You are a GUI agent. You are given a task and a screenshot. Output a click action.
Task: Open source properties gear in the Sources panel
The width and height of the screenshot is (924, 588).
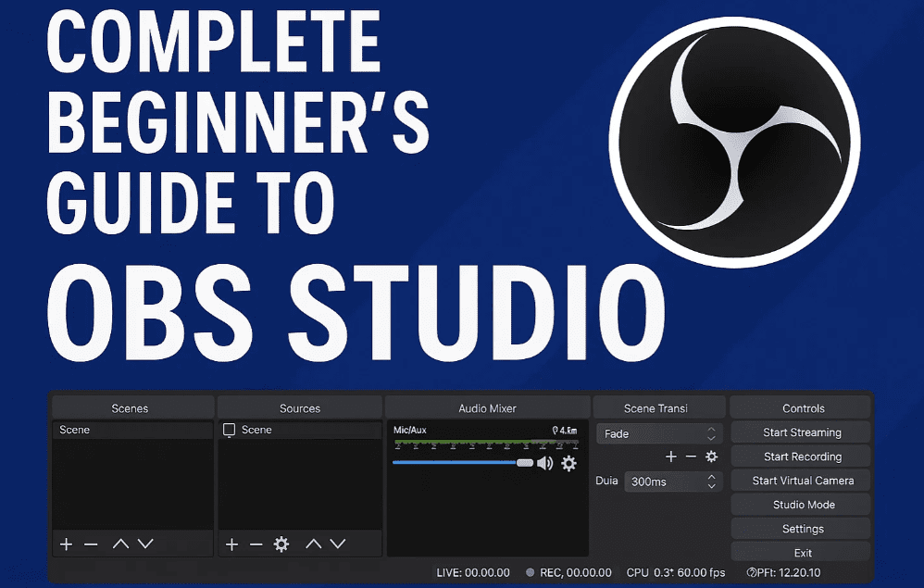pos(281,544)
